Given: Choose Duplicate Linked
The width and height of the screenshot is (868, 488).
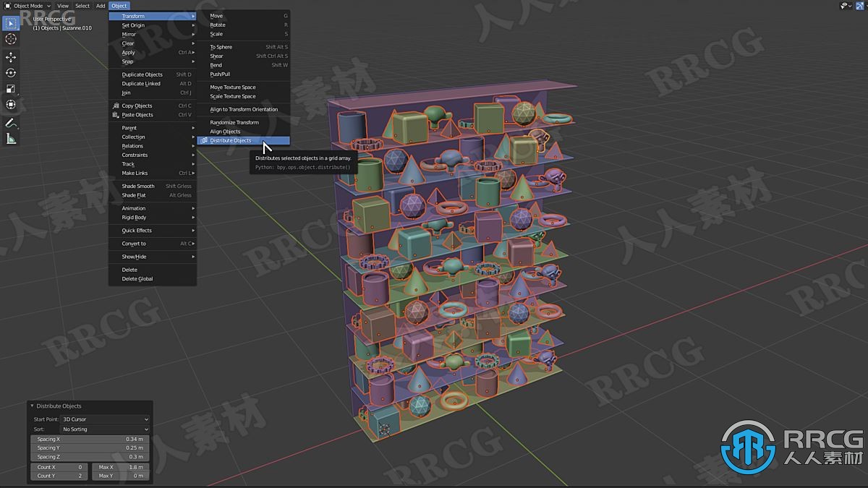Looking at the screenshot, I should click(x=153, y=83).
